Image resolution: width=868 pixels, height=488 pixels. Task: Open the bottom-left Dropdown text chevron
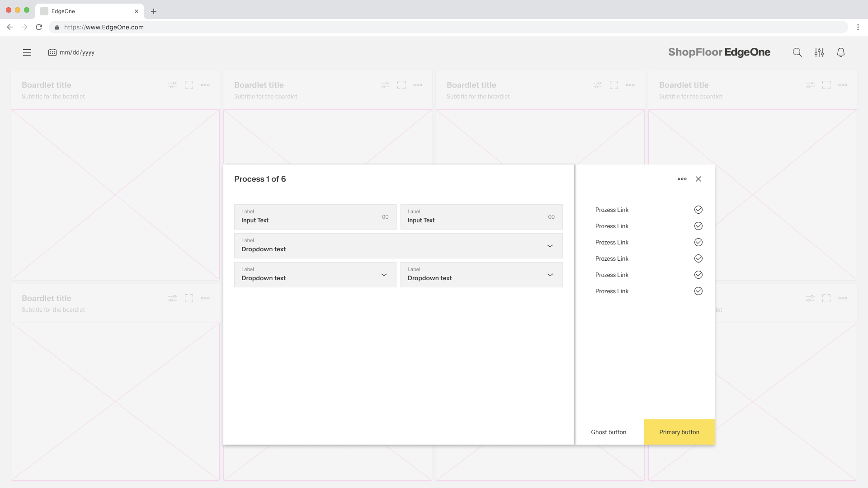384,275
